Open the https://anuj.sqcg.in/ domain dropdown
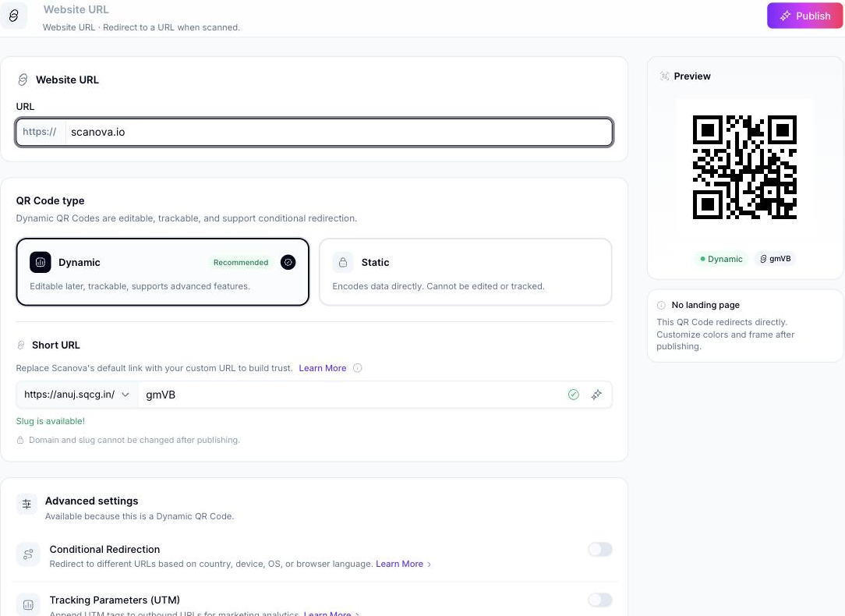The image size is (845, 616). coord(77,395)
